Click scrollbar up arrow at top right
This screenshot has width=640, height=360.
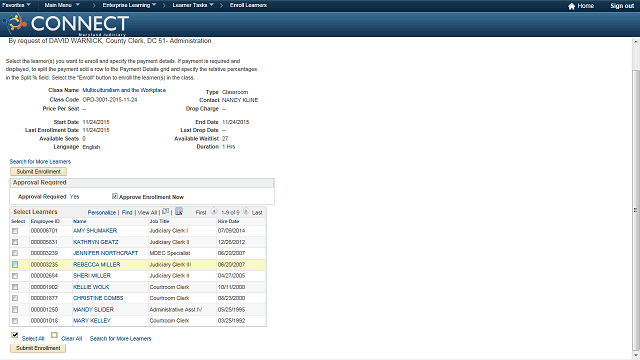click(636, 42)
